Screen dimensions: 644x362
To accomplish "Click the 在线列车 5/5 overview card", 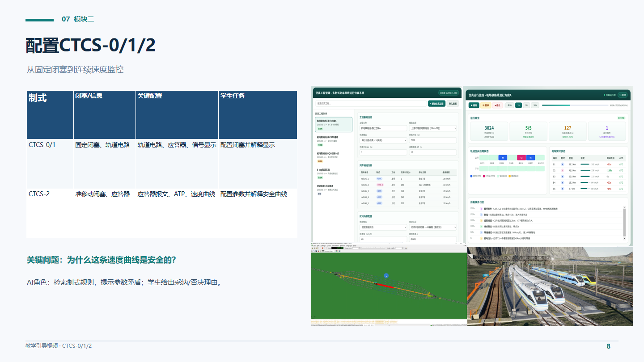I will coord(528,131).
